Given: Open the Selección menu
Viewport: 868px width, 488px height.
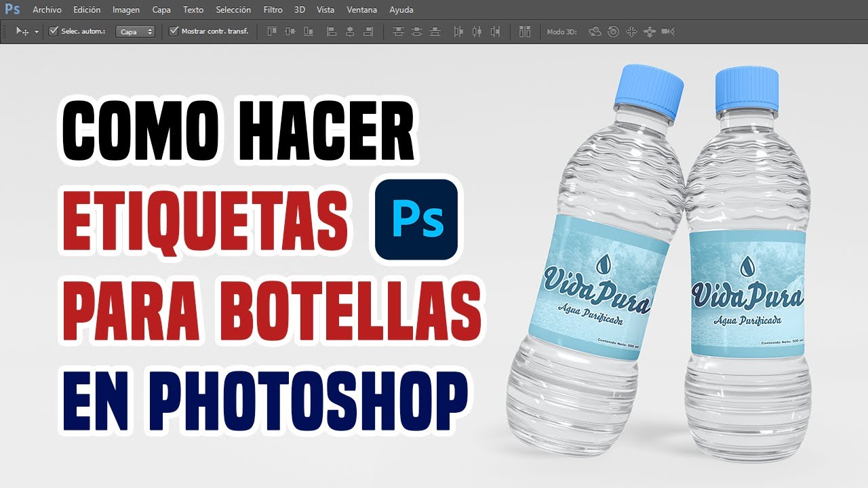Looking at the screenshot, I should point(233,10).
